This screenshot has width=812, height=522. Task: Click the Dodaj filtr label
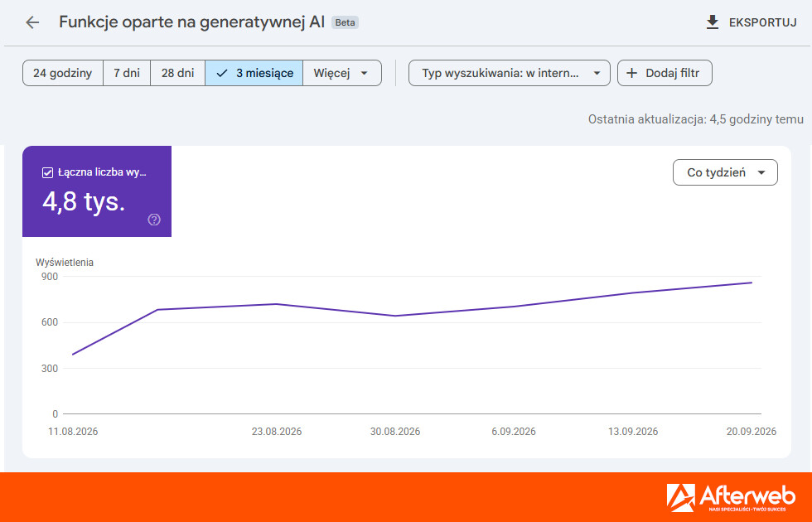click(x=672, y=73)
